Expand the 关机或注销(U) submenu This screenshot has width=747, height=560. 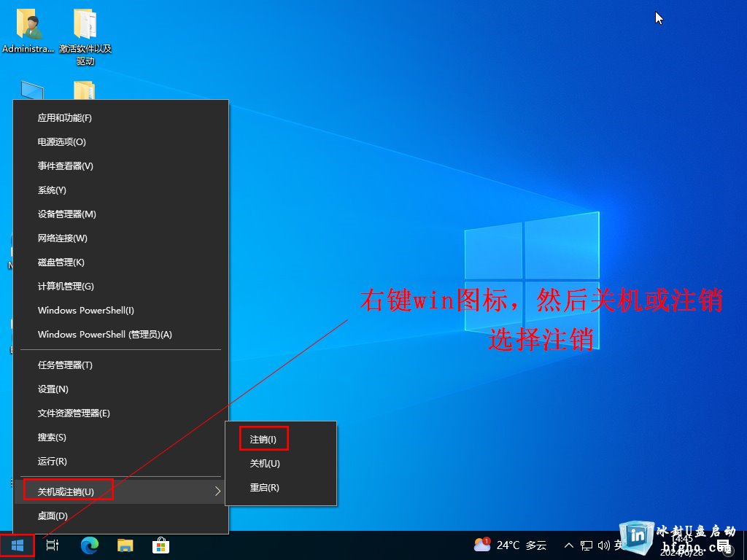pos(121,491)
